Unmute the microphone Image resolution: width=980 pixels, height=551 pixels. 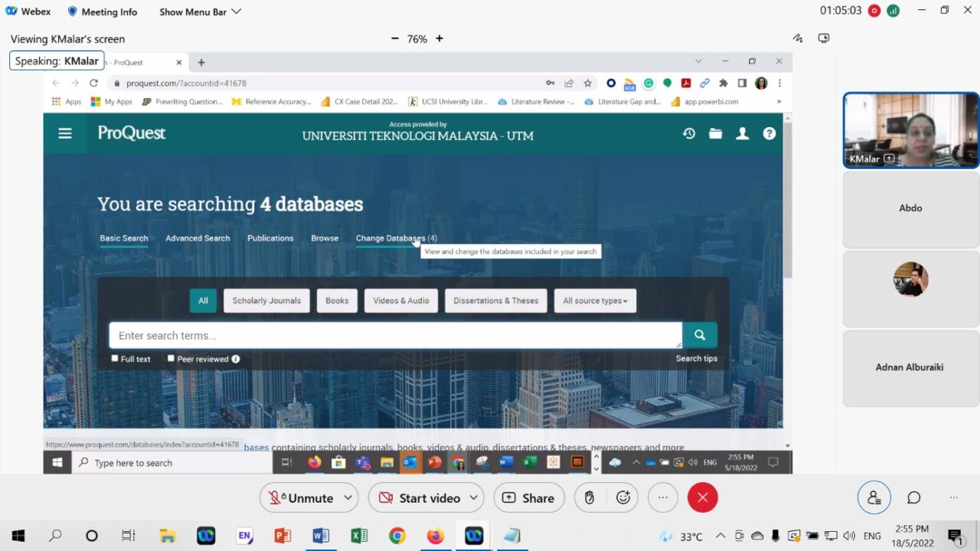(302, 497)
